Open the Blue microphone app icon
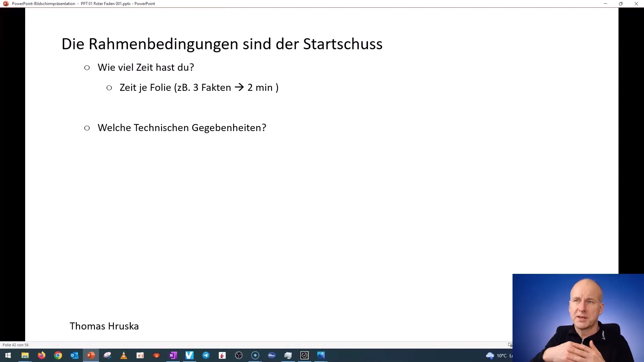The width and height of the screenshot is (644, 362). (271, 355)
